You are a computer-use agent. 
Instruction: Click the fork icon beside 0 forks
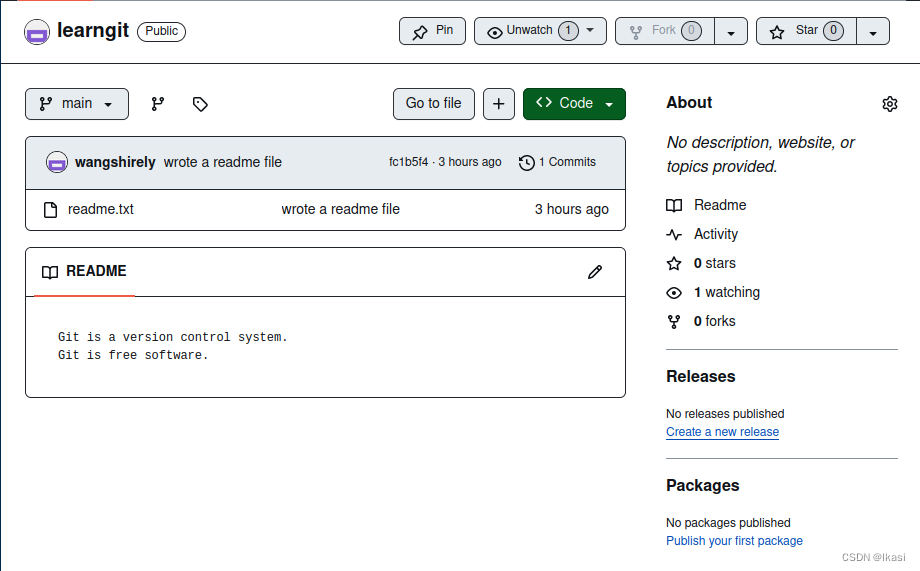674,322
